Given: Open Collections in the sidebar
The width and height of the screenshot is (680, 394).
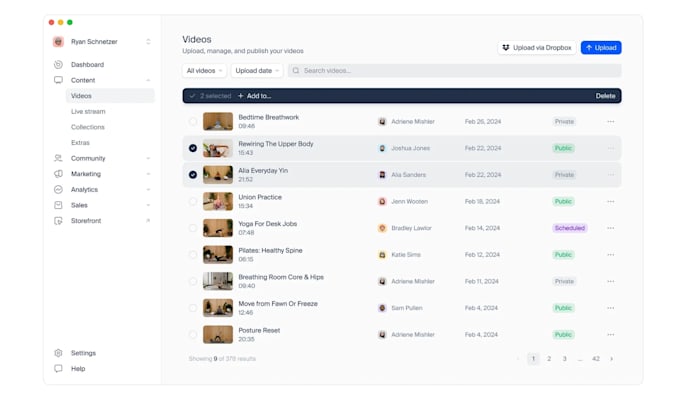Looking at the screenshot, I should (88, 127).
